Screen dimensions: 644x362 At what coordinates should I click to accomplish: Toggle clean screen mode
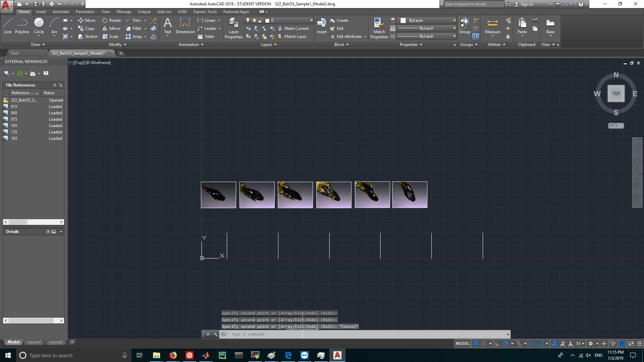click(631, 344)
